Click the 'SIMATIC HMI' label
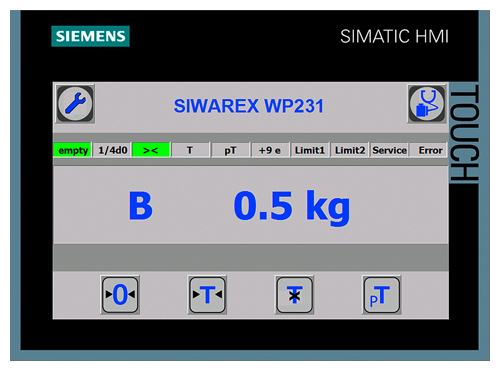 [394, 36]
